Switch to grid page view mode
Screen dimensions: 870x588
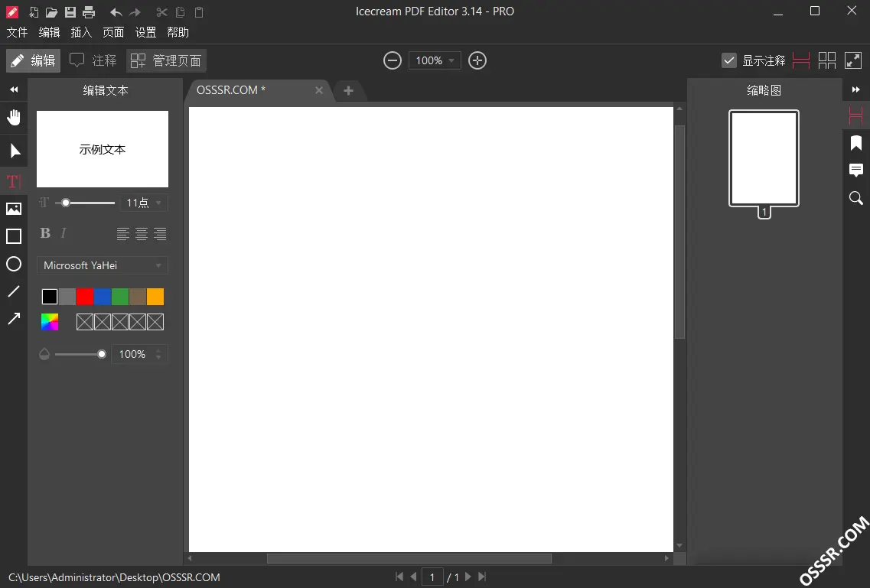click(x=826, y=60)
